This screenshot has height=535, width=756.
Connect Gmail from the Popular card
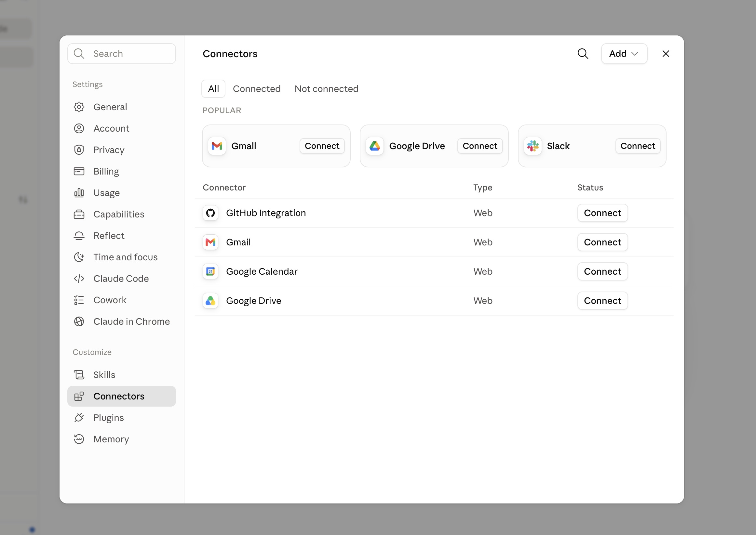[322, 146]
